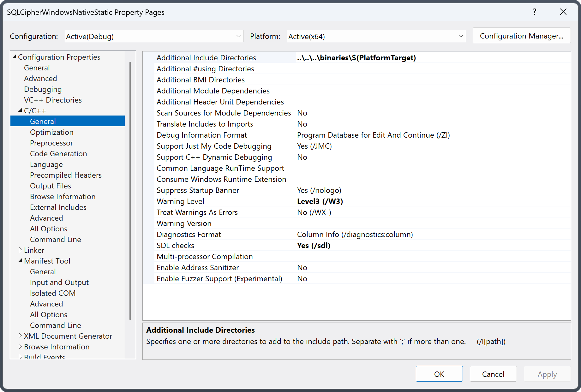The height and width of the screenshot is (392, 581).
Task: Click the Debug Information Format value
Action: [433, 135]
